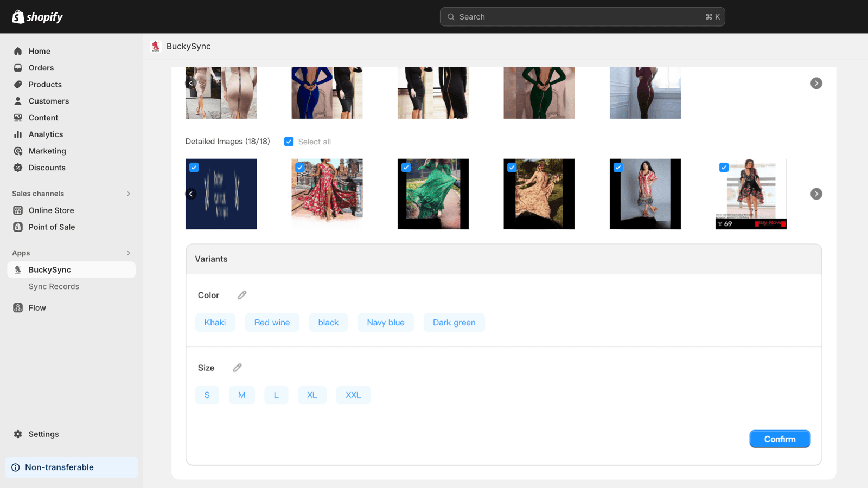Edit the Size option using the pencil icon
Image resolution: width=868 pixels, height=488 pixels.
(x=237, y=367)
